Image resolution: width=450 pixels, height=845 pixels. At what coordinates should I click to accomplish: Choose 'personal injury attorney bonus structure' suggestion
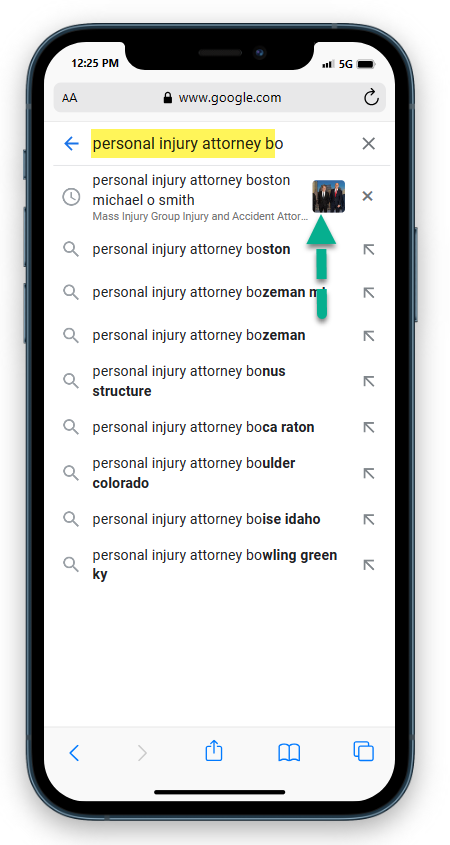189,381
